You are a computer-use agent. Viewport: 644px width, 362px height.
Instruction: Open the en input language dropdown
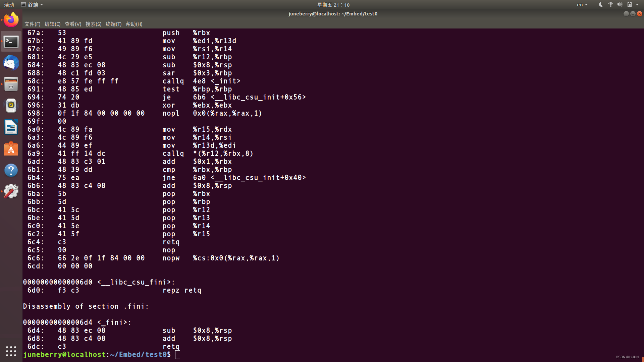click(x=582, y=5)
